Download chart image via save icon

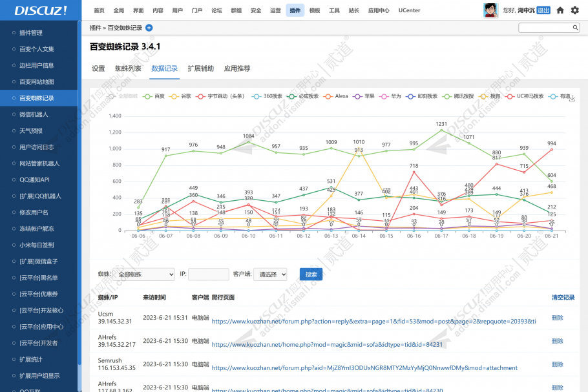[572, 99]
